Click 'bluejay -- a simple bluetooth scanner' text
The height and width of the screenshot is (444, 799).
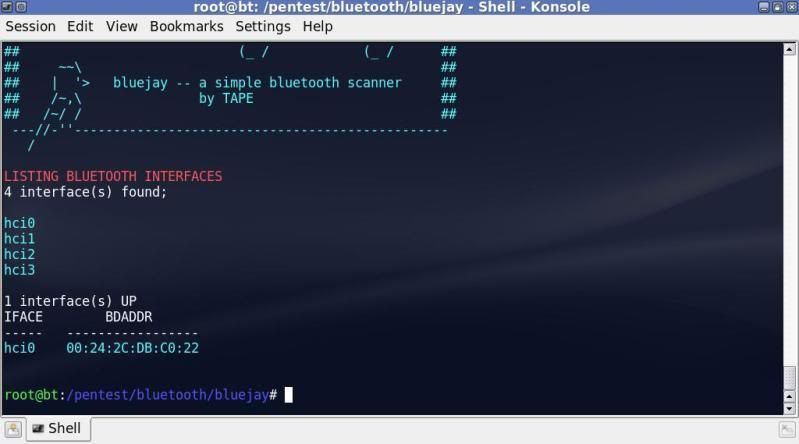257,83
